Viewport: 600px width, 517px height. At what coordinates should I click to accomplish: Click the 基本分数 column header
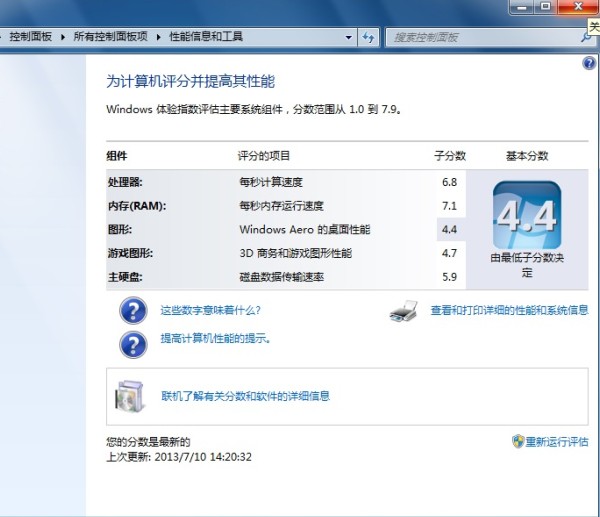[x=527, y=156]
